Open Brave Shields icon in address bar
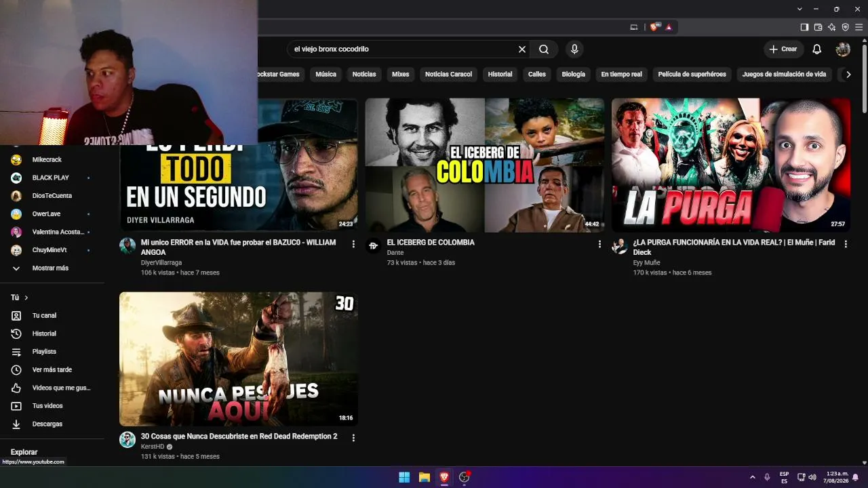 (654, 27)
